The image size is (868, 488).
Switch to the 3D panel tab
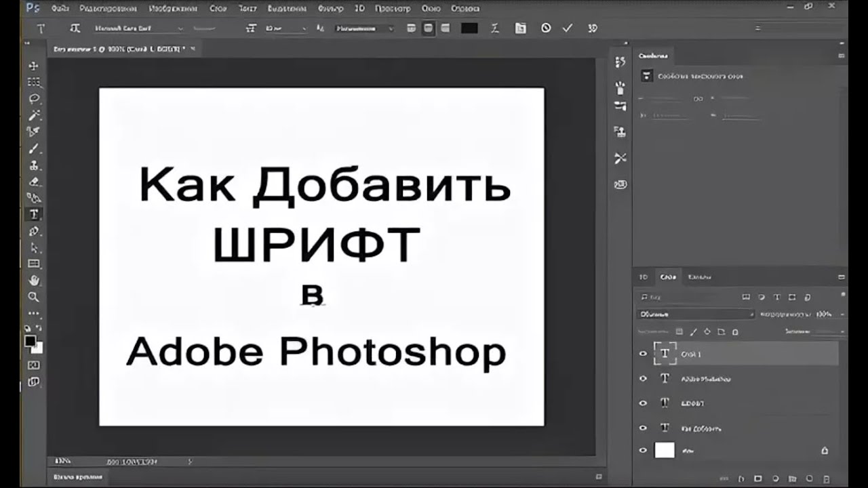point(644,277)
